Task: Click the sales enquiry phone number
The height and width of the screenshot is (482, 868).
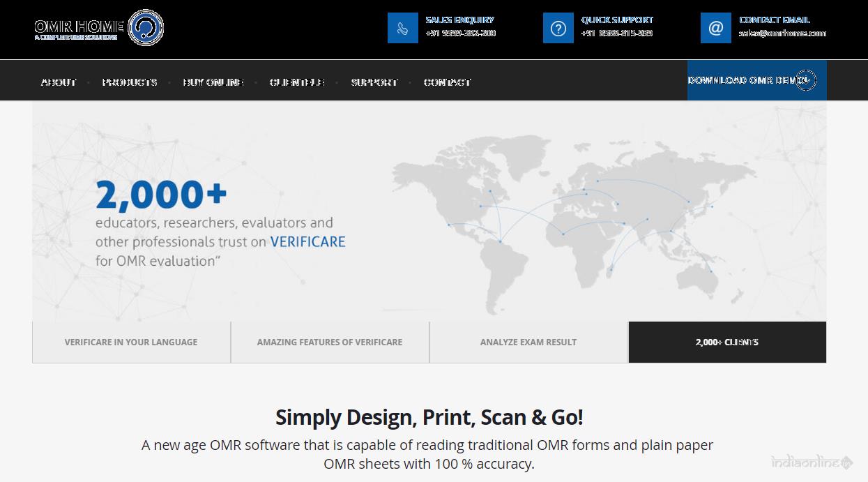Action: (x=461, y=33)
